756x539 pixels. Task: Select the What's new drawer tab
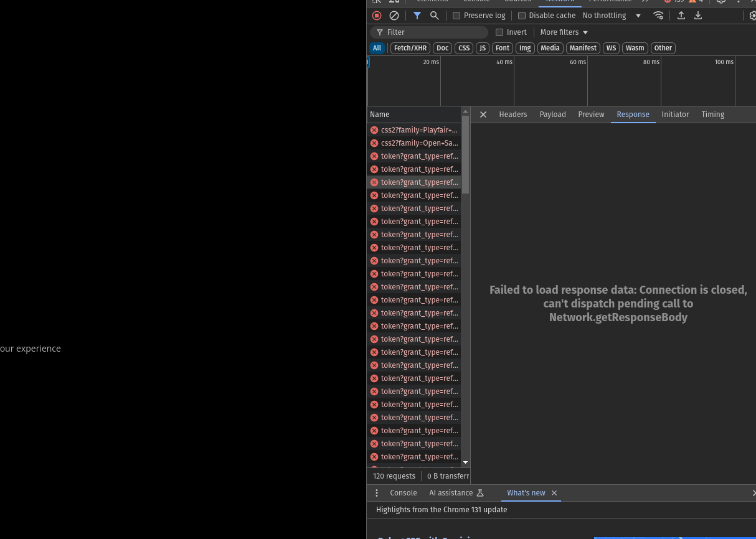click(x=526, y=493)
